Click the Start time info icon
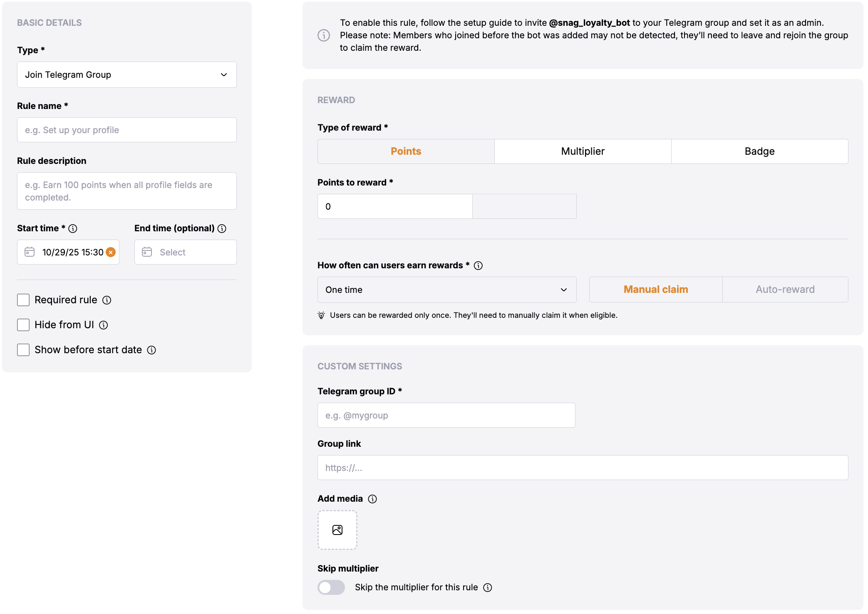 [x=73, y=228]
